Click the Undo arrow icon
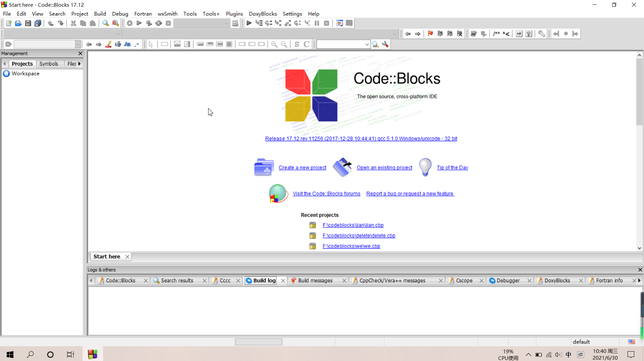 (x=51, y=23)
